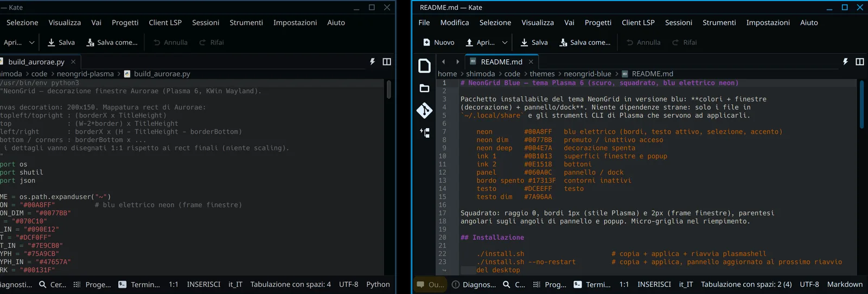
Task: Click quick open lightning icon in README window
Action: click(x=845, y=62)
